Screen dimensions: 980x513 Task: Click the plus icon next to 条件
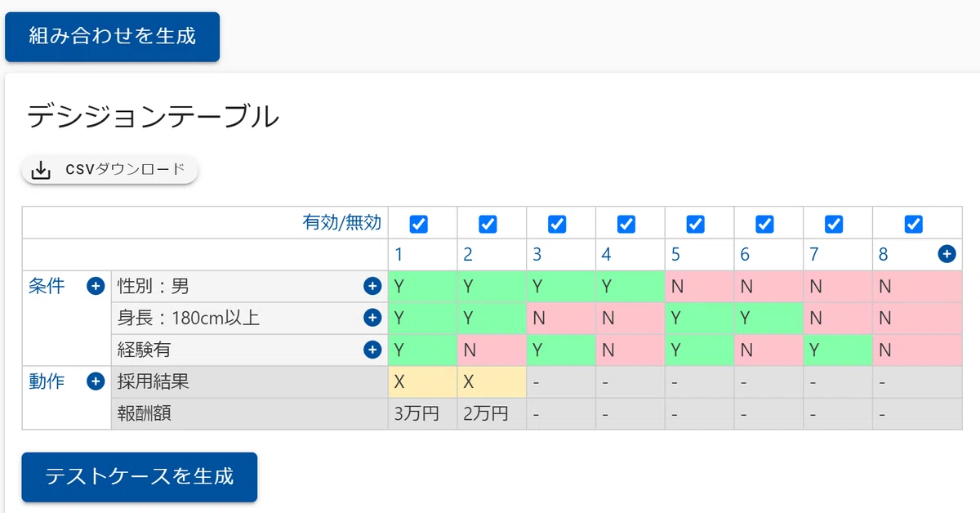(x=96, y=286)
